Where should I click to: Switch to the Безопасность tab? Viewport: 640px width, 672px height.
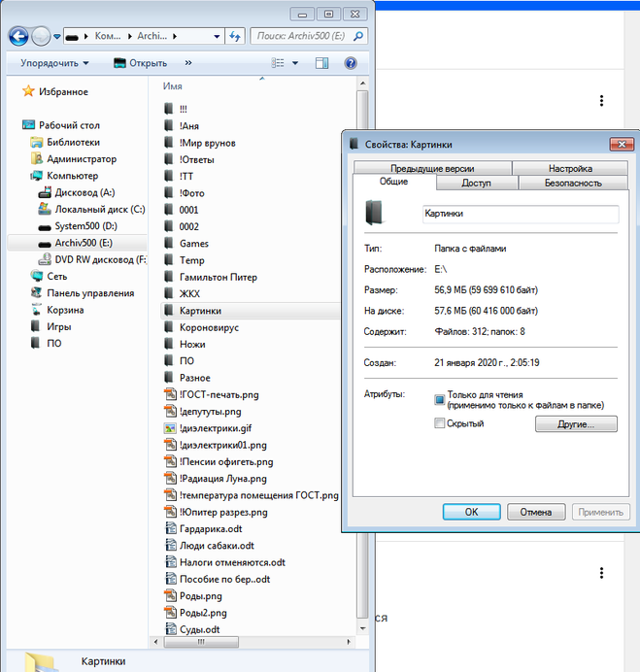click(572, 183)
